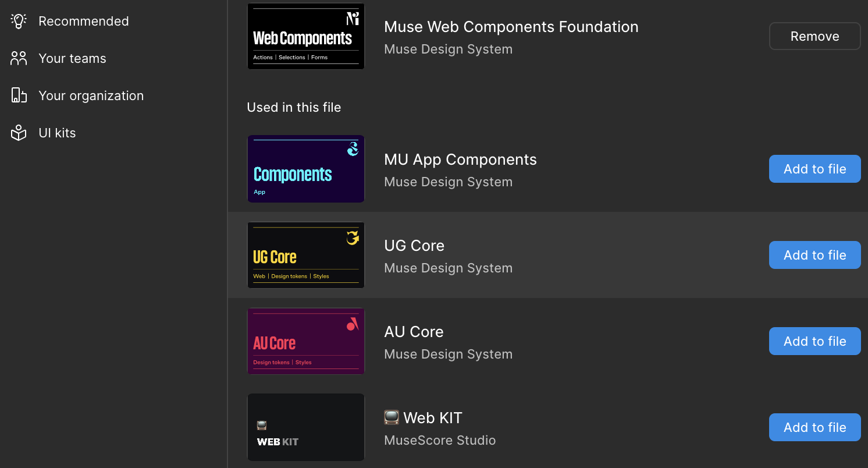Switch to Your teams libraries
Image resolution: width=868 pixels, height=468 pixels.
(x=72, y=58)
